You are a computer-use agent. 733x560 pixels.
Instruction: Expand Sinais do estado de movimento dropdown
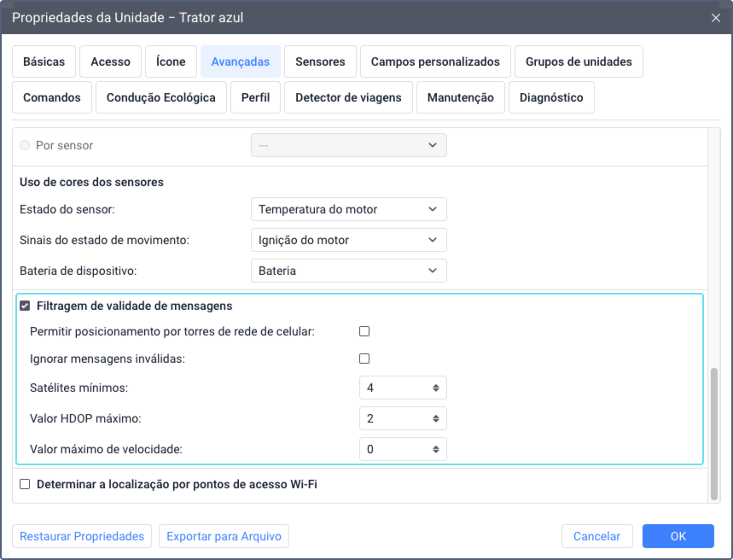coord(348,240)
